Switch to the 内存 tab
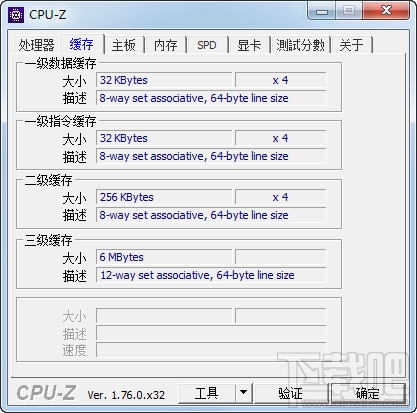 click(165, 45)
